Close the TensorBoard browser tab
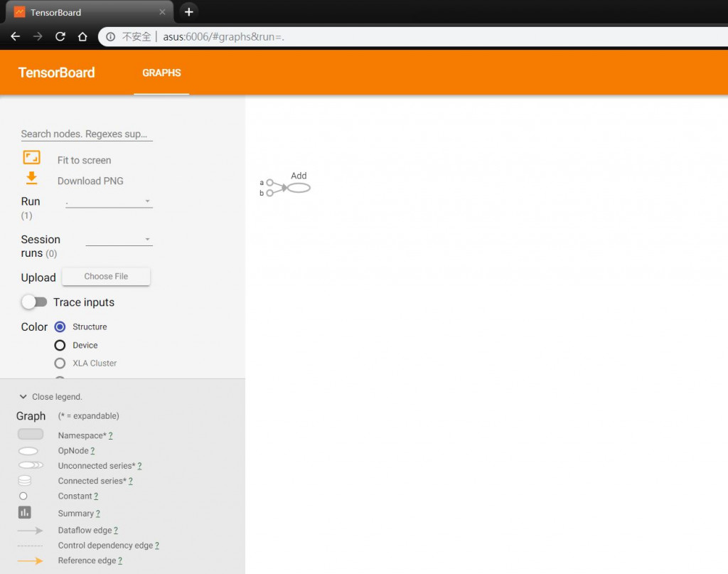This screenshot has height=574, width=728. (x=162, y=12)
